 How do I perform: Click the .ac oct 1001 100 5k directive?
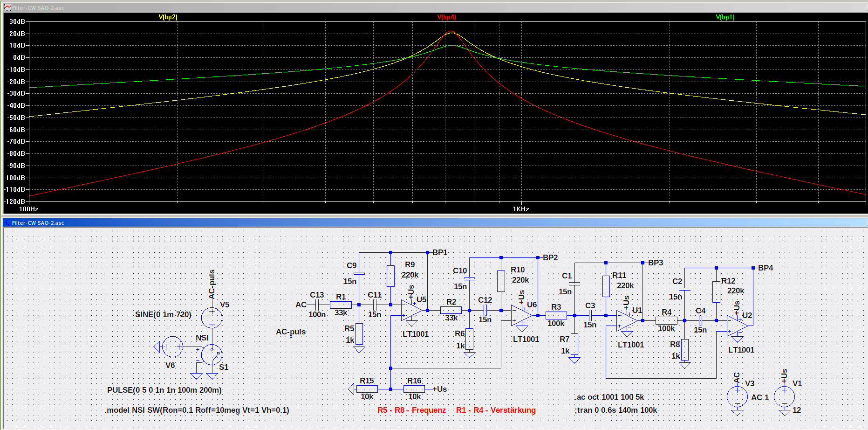pos(609,397)
